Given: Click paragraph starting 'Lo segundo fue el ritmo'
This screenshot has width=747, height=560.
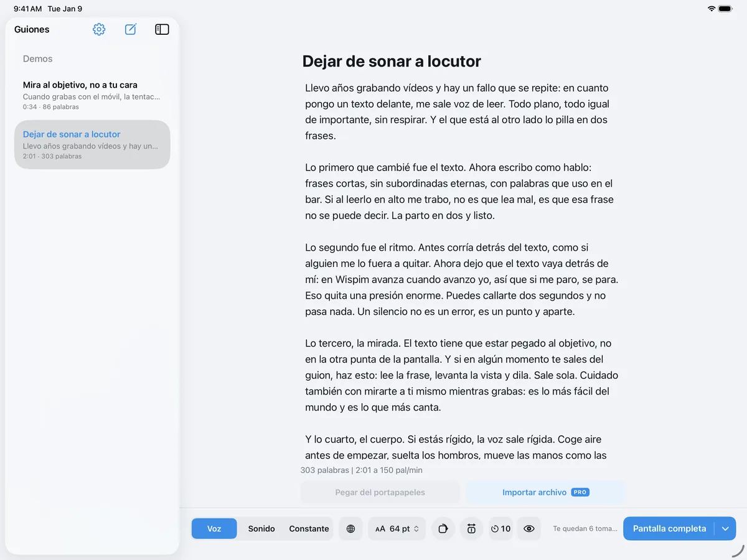Looking at the screenshot, I should [x=461, y=279].
